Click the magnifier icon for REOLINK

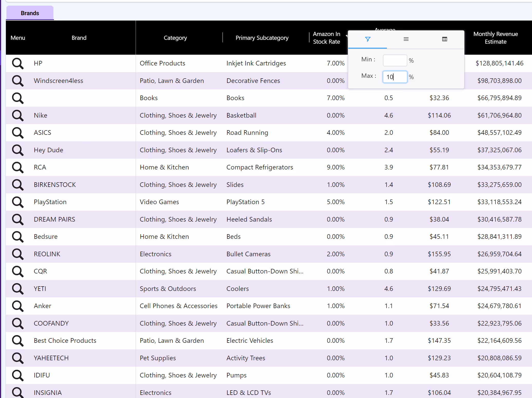click(18, 254)
